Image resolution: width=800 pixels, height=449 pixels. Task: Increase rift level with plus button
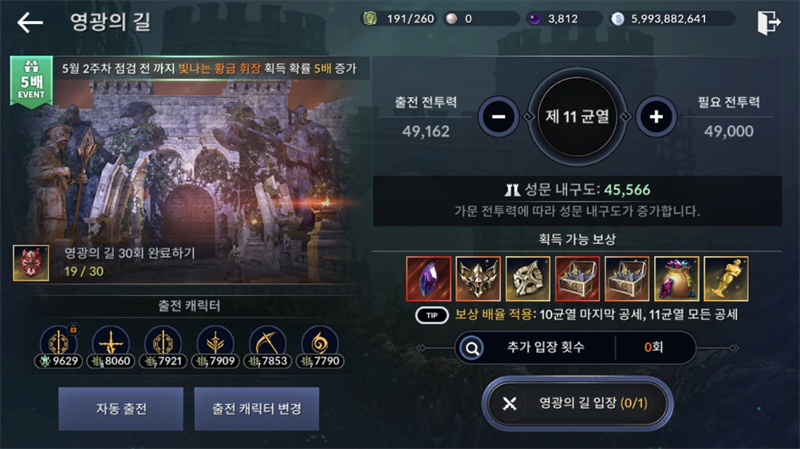(656, 117)
